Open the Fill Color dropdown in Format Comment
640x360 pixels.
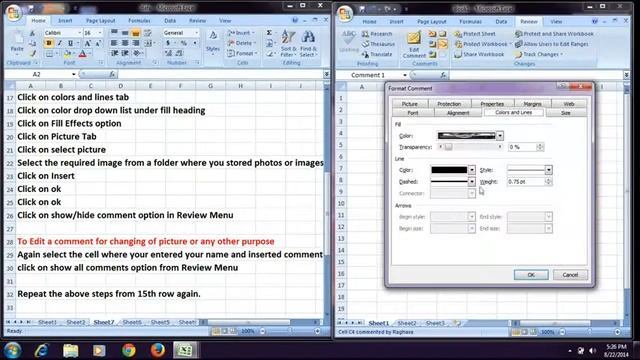[x=500, y=136]
